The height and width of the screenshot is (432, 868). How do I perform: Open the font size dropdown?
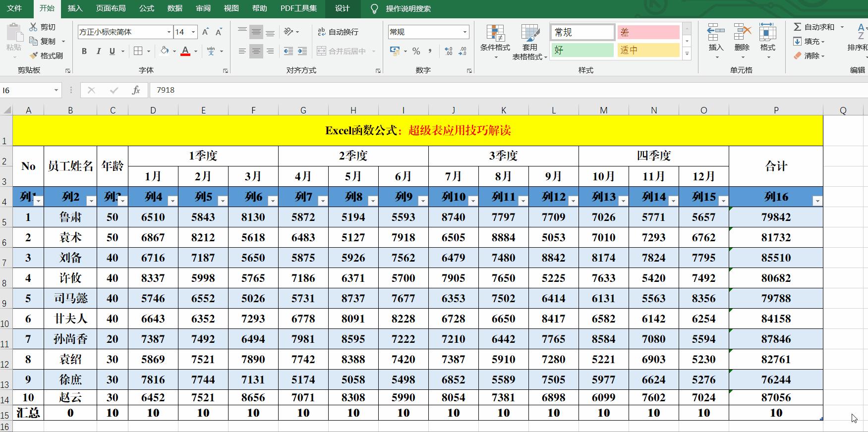point(193,32)
